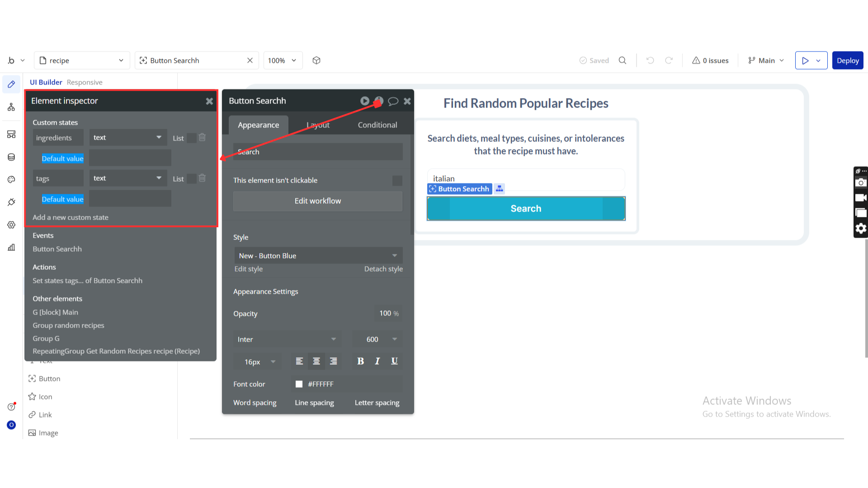Screen dimensions: 868x488
Task: Click the white font color swatch
Action: point(299,384)
